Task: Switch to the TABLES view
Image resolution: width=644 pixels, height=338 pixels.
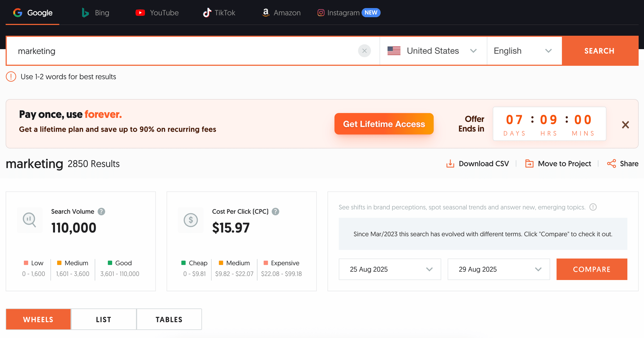Action: pos(169,319)
